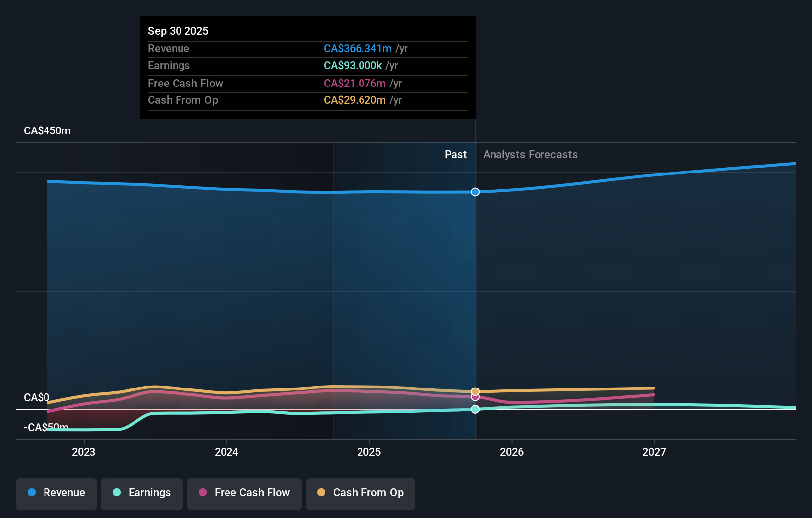Image resolution: width=812 pixels, height=518 pixels.
Task: Select the teal Earnings marker on chart
Action: [x=475, y=409]
